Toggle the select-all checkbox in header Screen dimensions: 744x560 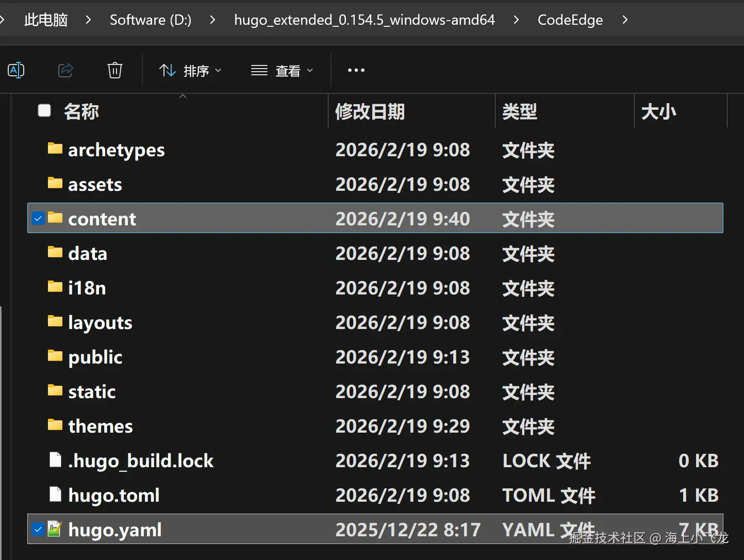coord(44,110)
